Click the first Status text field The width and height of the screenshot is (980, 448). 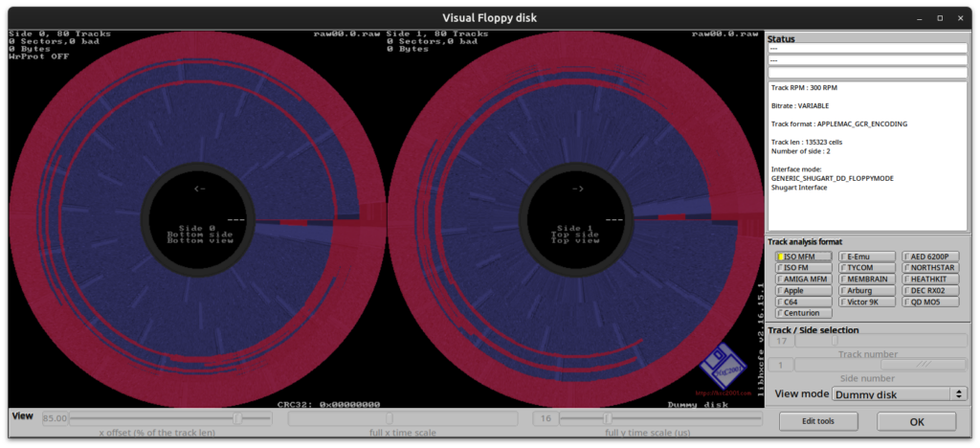pyautogui.click(x=867, y=48)
